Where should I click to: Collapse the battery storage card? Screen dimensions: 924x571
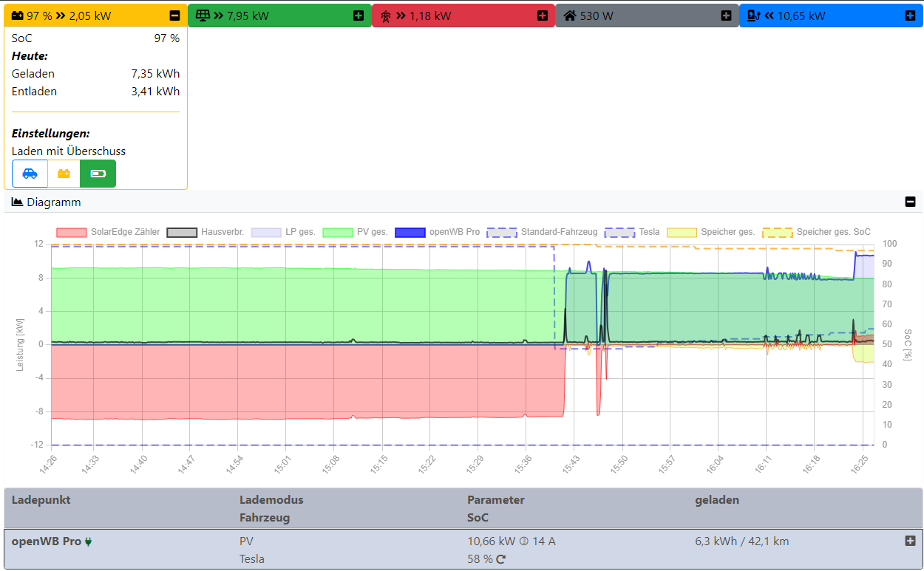click(x=174, y=16)
